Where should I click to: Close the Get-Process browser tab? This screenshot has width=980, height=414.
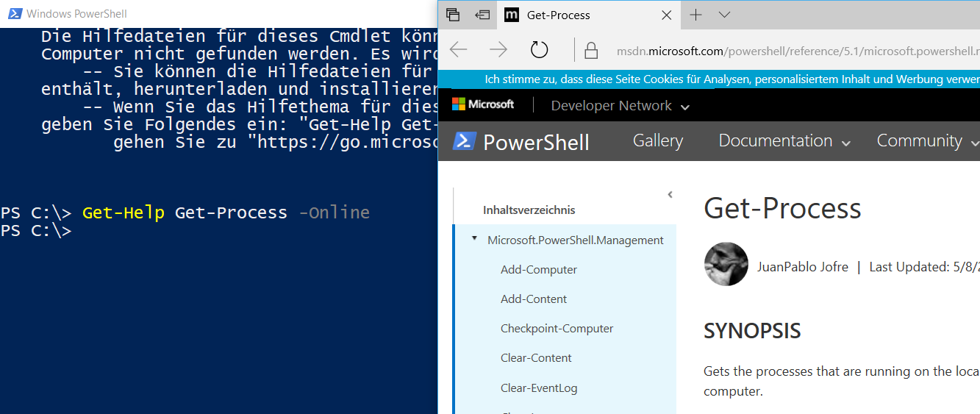pyautogui.click(x=666, y=15)
